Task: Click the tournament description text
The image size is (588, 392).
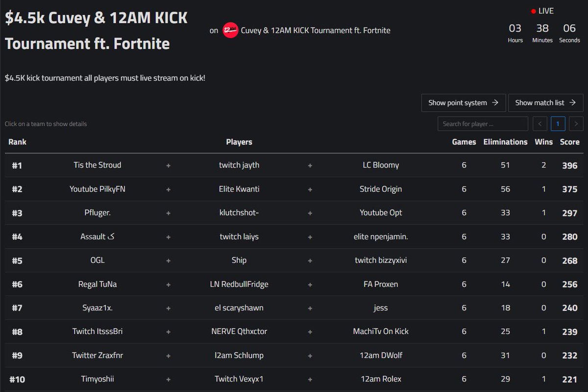Action: [105, 78]
